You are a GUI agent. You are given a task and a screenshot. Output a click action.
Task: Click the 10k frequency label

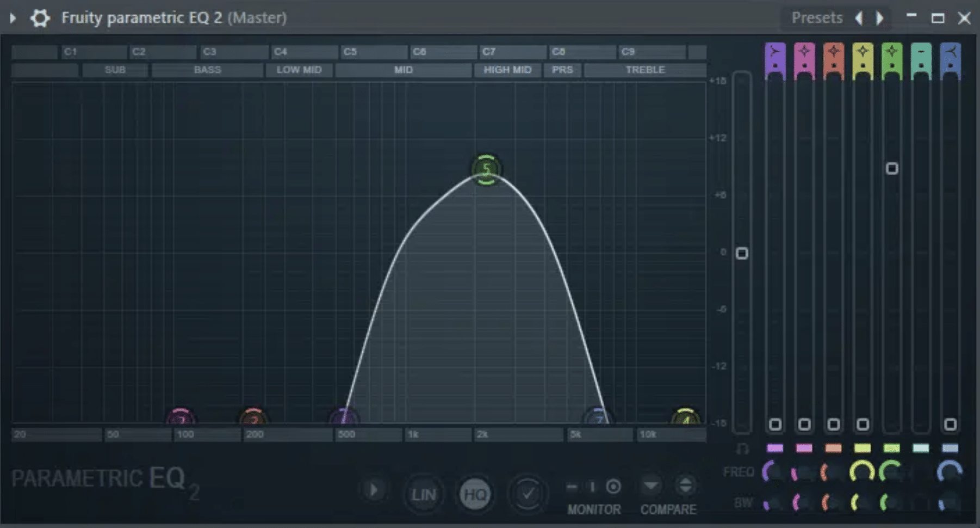coord(648,434)
